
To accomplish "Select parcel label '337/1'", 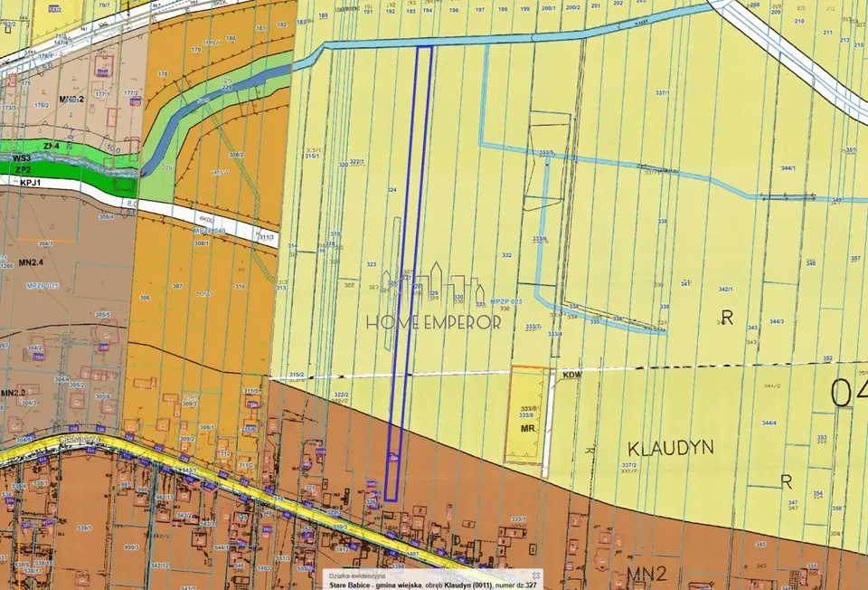I will [662, 93].
